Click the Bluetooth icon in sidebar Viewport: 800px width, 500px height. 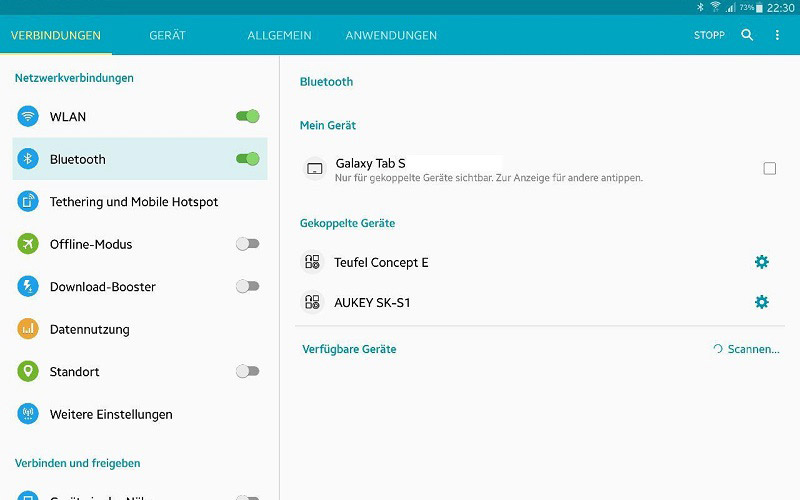[x=28, y=159]
